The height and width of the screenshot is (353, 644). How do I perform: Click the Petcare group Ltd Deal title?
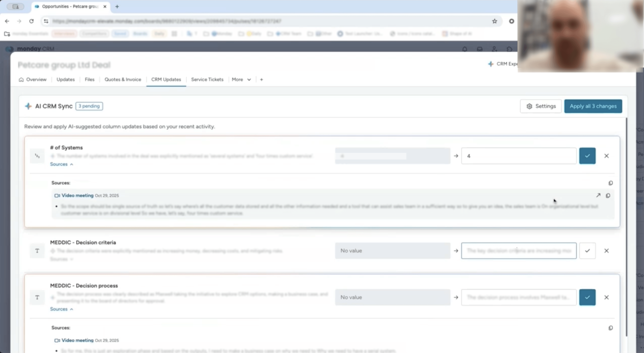coord(64,65)
